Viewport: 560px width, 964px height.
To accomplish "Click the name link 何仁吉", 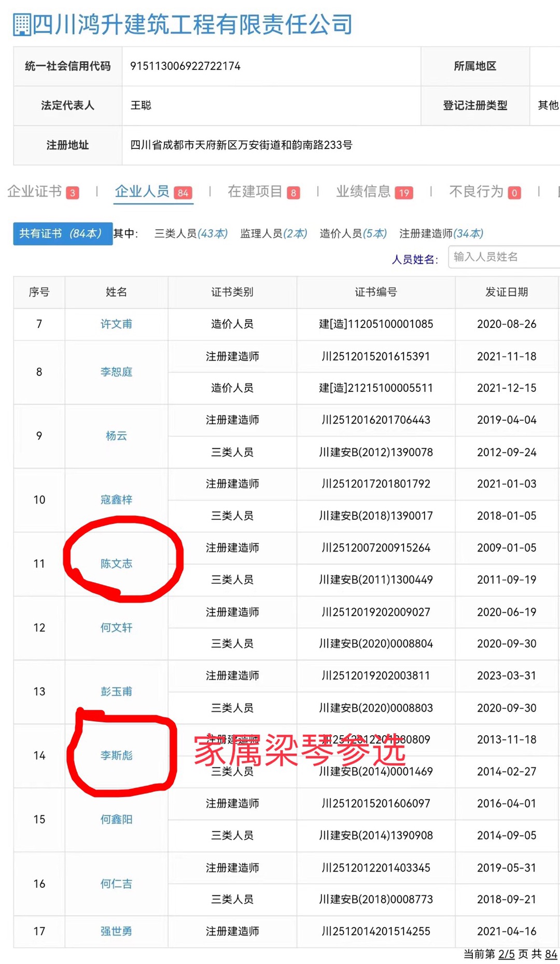I will (x=116, y=884).
